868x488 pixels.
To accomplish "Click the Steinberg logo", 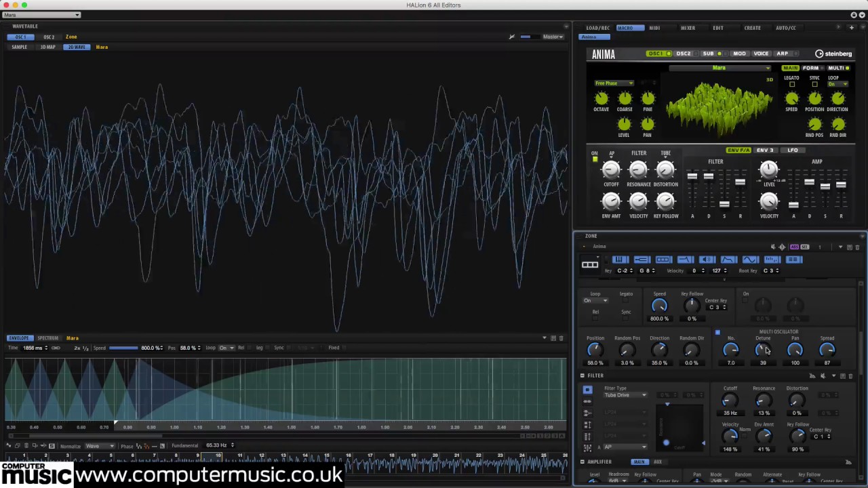I will click(x=833, y=54).
